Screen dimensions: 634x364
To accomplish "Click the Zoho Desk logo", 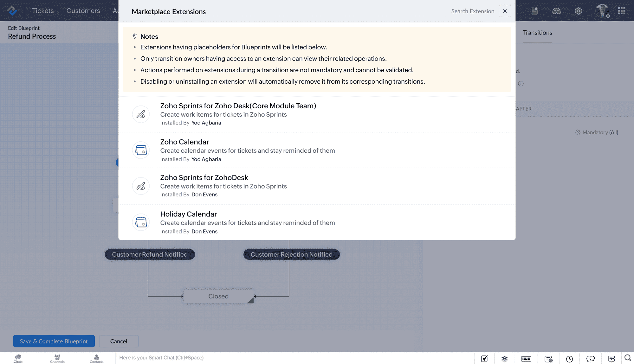I will click(12, 11).
